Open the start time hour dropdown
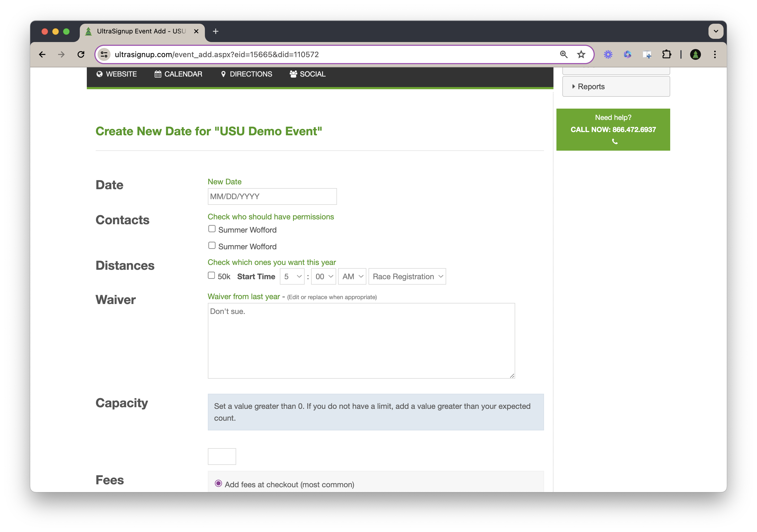This screenshot has height=532, width=757. click(x=292, y=277)
